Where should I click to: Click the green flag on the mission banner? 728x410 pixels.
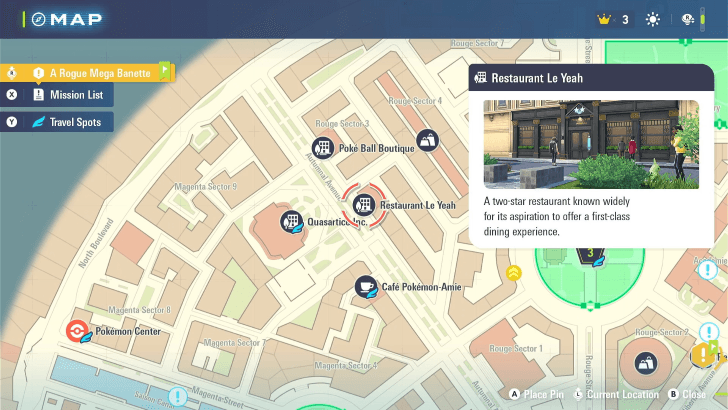point(165,71)
